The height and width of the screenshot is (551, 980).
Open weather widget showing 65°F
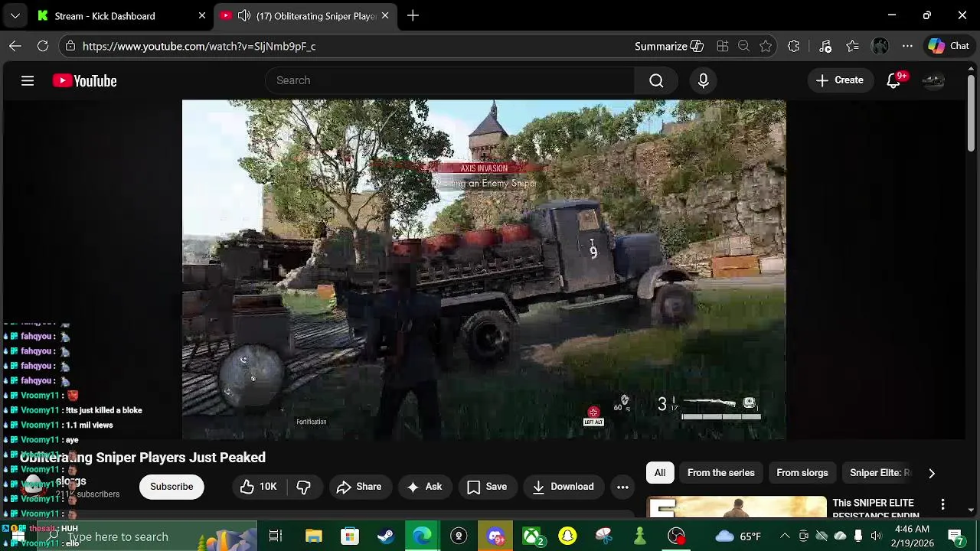click(738, 536)
